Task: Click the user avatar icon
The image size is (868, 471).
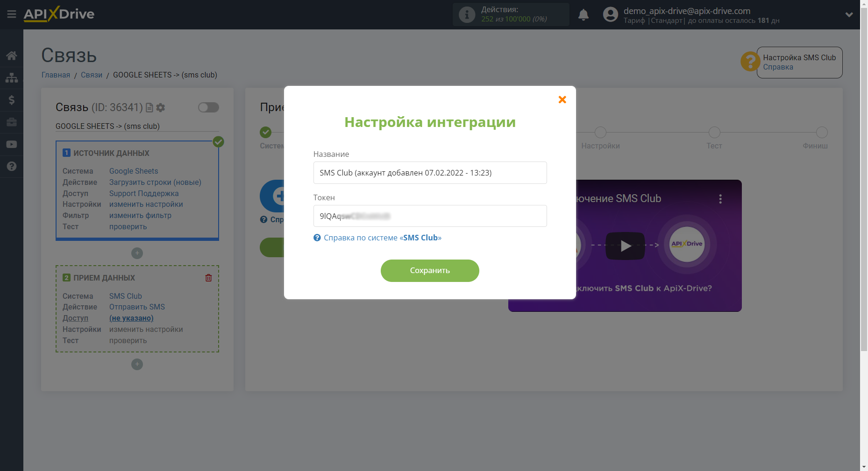Action: (x=610, y=14)
